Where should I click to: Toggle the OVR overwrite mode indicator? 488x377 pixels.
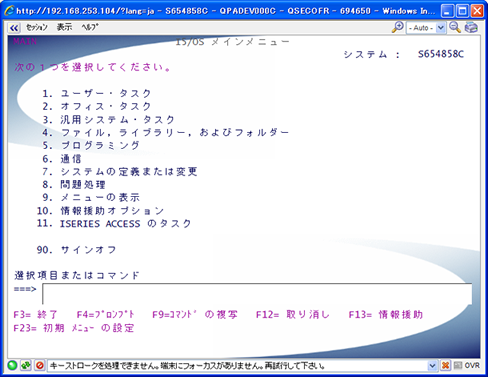[x=472, y=365]
